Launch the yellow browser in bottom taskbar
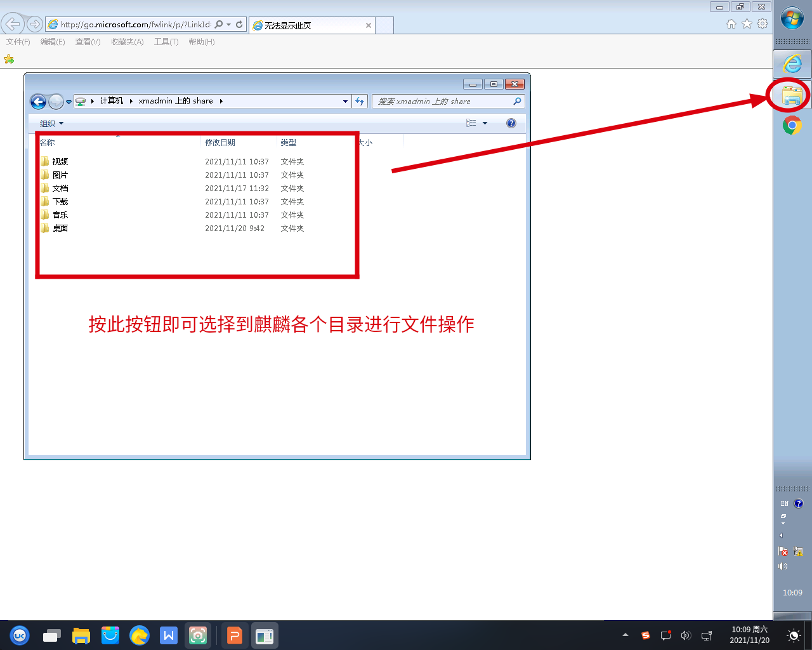The width and height of the screenshot is (812, 650). pyautogui.click(x=140, y=635)
